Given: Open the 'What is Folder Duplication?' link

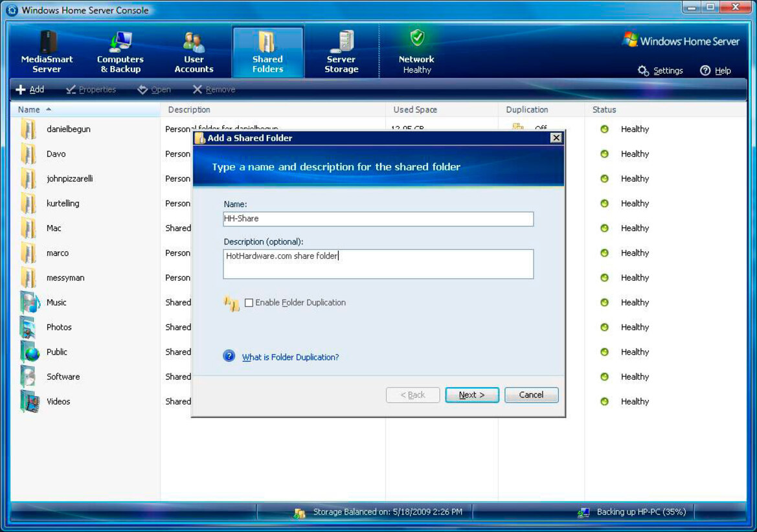Looking at the screenshot, I should pyautogui.click(x=291, y=357).
